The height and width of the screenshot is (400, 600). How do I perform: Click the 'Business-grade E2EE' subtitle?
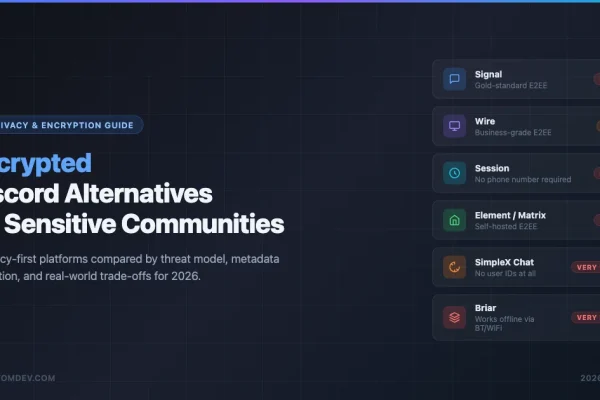pos(513,133)
